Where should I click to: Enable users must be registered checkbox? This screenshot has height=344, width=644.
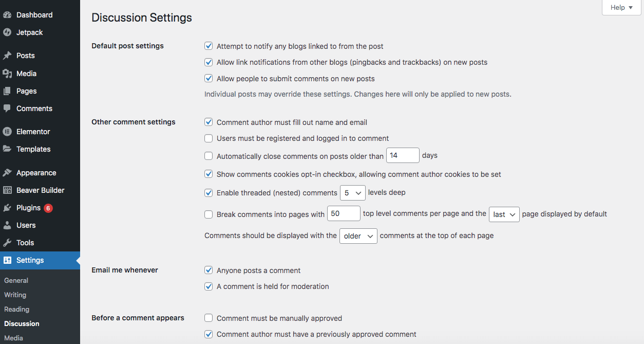click(x=209, y=138)
